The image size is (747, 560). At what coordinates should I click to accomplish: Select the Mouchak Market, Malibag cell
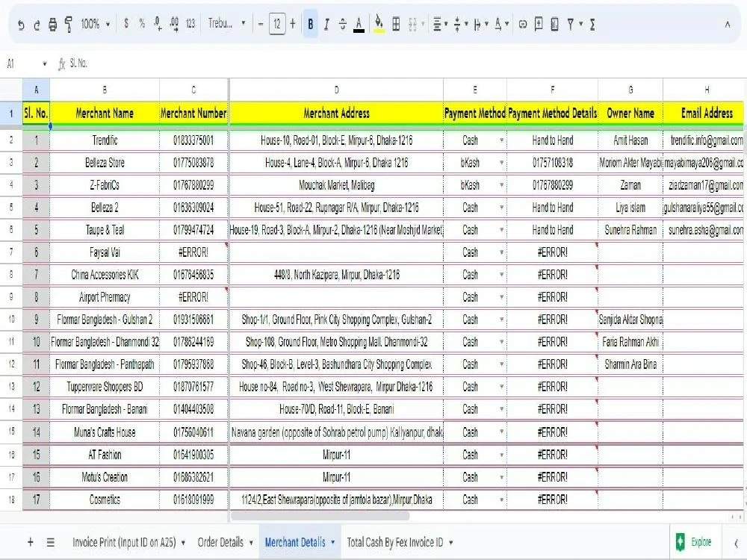pyautogui.click(x=336, y=185)
